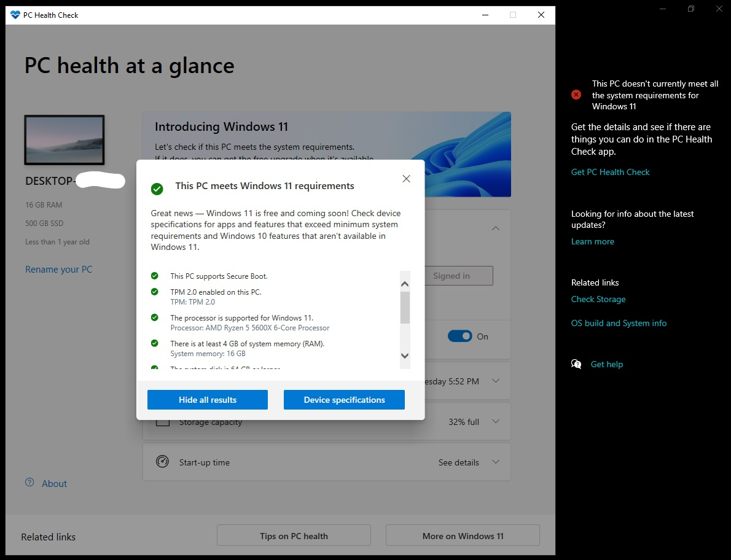Viewport: 731px width, 560px height.
Task: Minimize the PC Health Check window
Action: coord(485,15)
